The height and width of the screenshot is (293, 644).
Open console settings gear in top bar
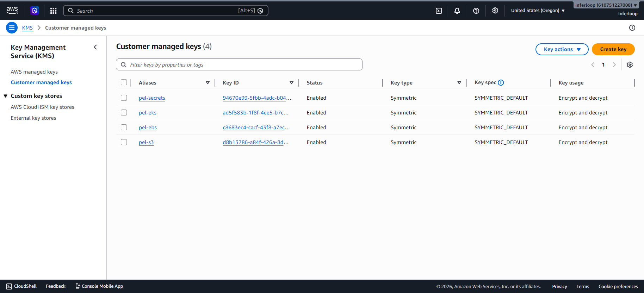(495, 11)
